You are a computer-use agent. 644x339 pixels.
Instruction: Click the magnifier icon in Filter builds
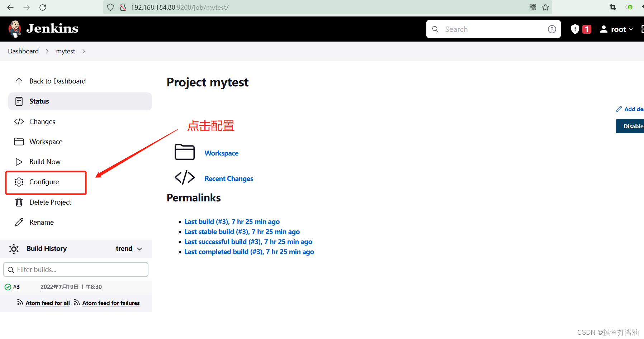point(11,270)
